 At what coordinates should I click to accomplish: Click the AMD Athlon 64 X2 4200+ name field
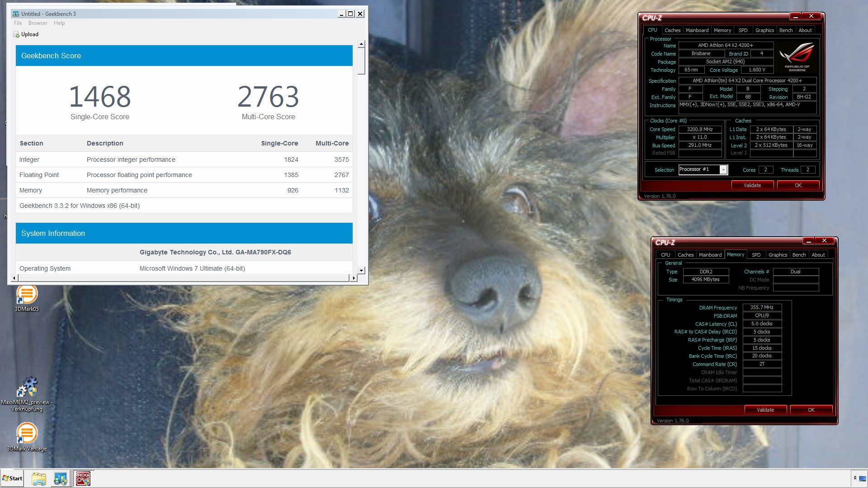[726, 45]
